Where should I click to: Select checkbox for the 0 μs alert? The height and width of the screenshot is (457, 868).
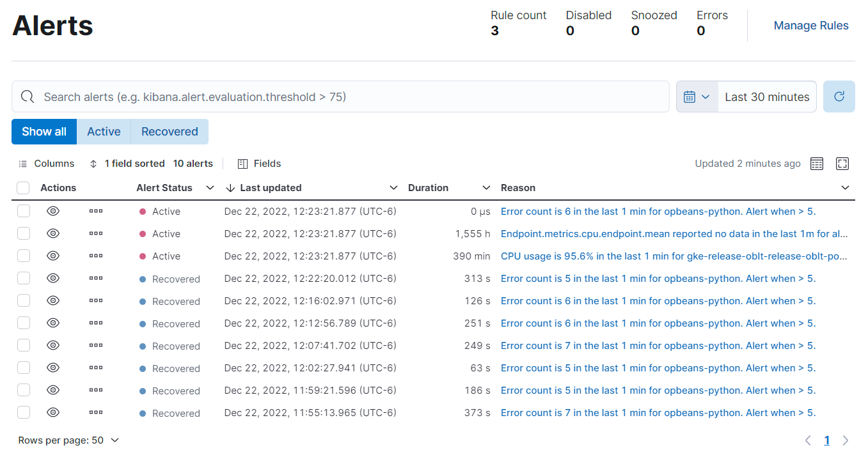(24, 212)
